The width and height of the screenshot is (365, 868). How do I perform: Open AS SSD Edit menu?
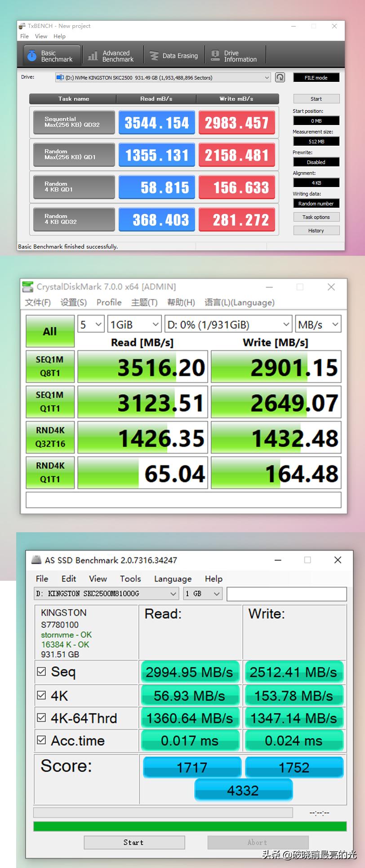[69, 579]
